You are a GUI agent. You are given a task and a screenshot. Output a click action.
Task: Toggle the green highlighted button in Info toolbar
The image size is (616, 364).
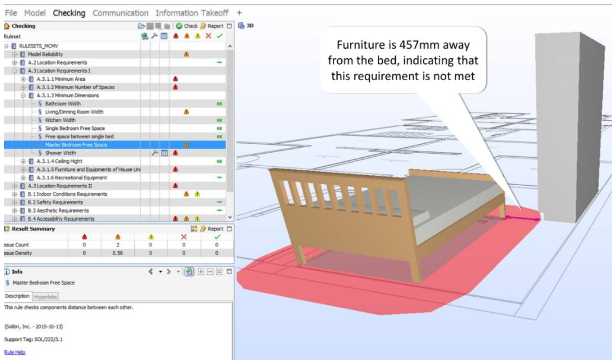[189, 272]
